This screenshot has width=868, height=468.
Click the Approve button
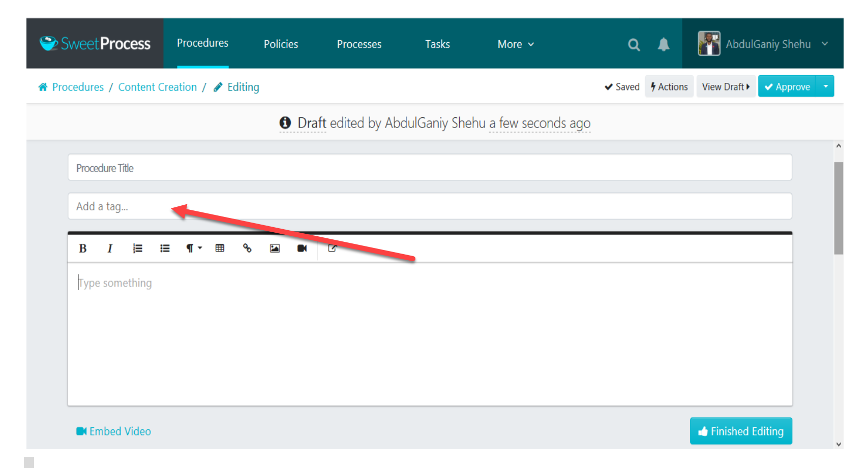787,86
